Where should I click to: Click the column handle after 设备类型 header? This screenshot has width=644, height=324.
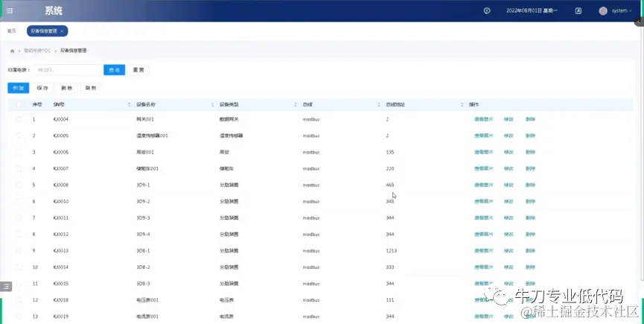pos(296,105)
